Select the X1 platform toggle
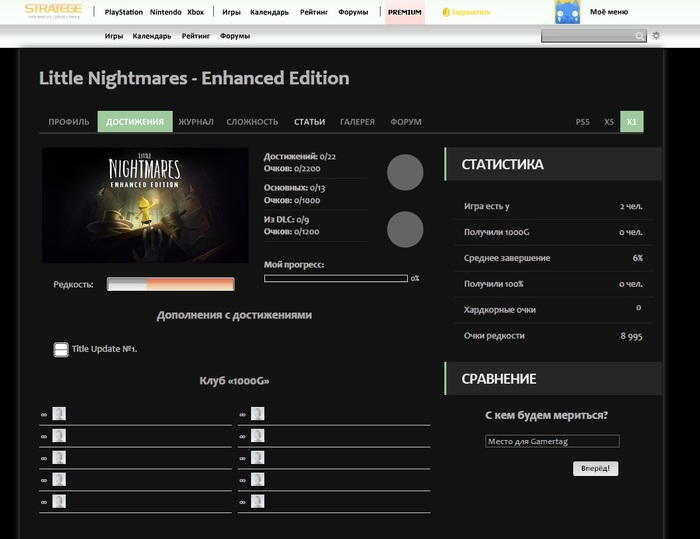The image size is (700, 539). 631,122
